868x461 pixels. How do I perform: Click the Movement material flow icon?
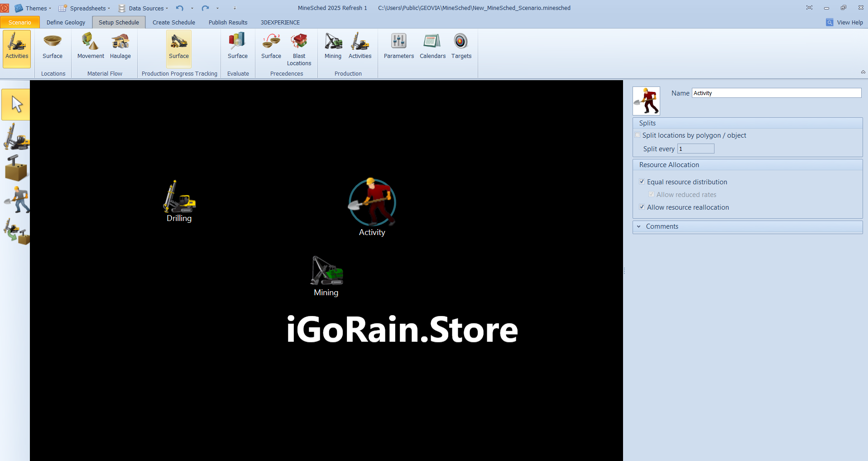pos(91,46)
